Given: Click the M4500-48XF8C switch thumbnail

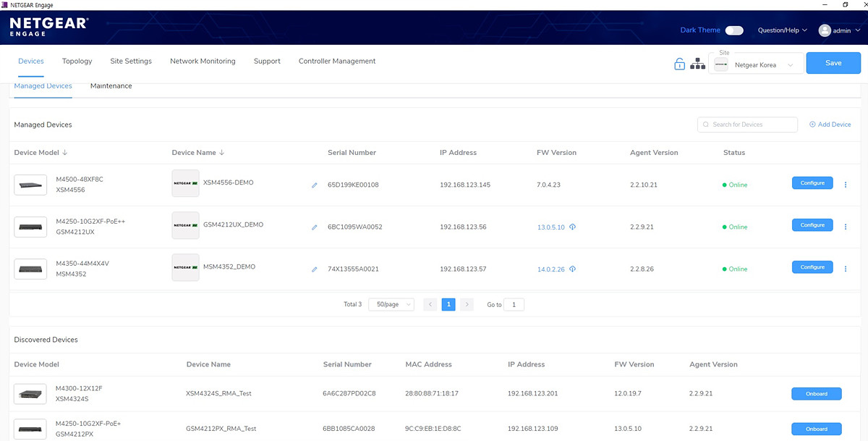Looking at the screenshot, I should [x=30, y=185].
